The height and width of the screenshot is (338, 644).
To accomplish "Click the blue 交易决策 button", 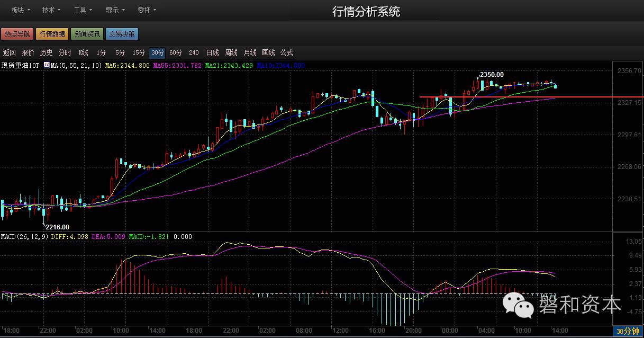I will (122, 34).
